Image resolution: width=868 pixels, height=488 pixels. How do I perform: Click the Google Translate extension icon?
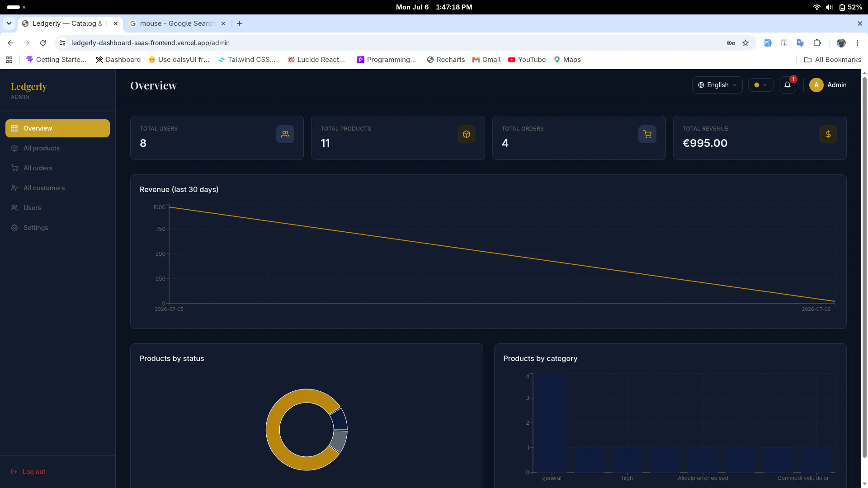pyautogui.click(x=801, y=43)
